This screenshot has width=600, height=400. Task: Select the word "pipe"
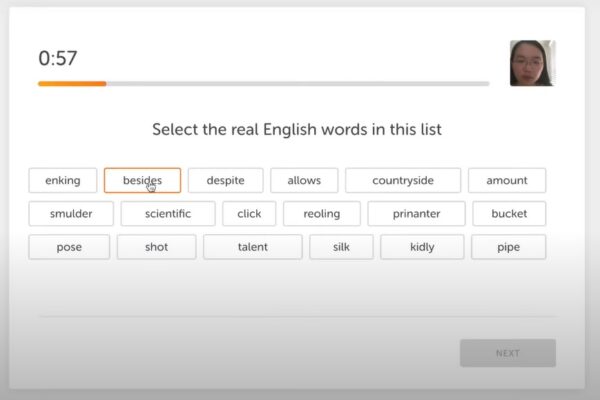tap(509, 247)
